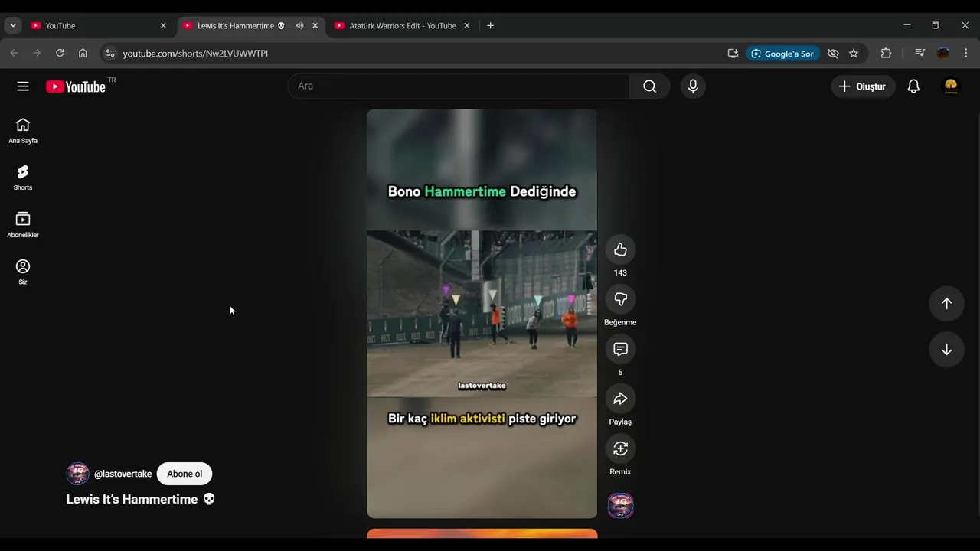Remix this short
Viewport: 980px width, 551px height.
point(620,448)
